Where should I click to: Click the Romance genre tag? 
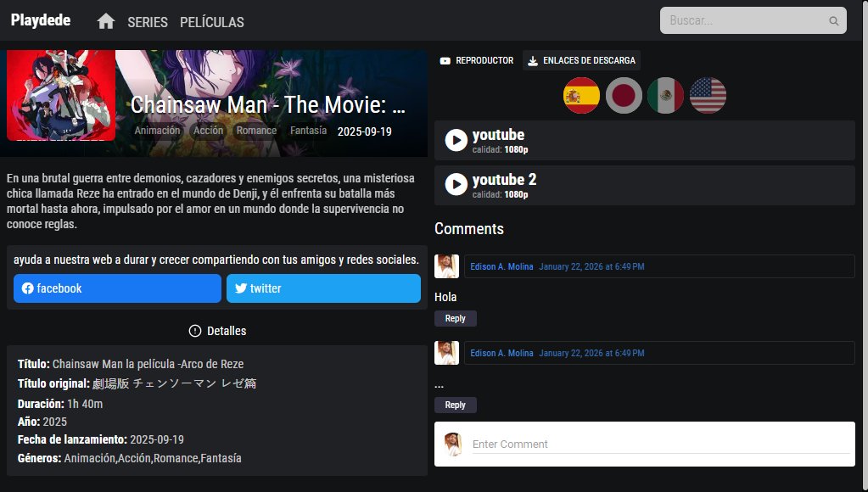pyautogui.click(x=256, y=131)
